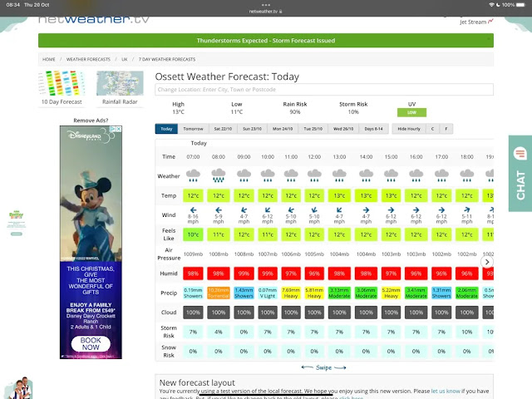Click the 'let us know' feedback link
The width and height of the screenshot is (532, 399).
click(x=446, y=392)
